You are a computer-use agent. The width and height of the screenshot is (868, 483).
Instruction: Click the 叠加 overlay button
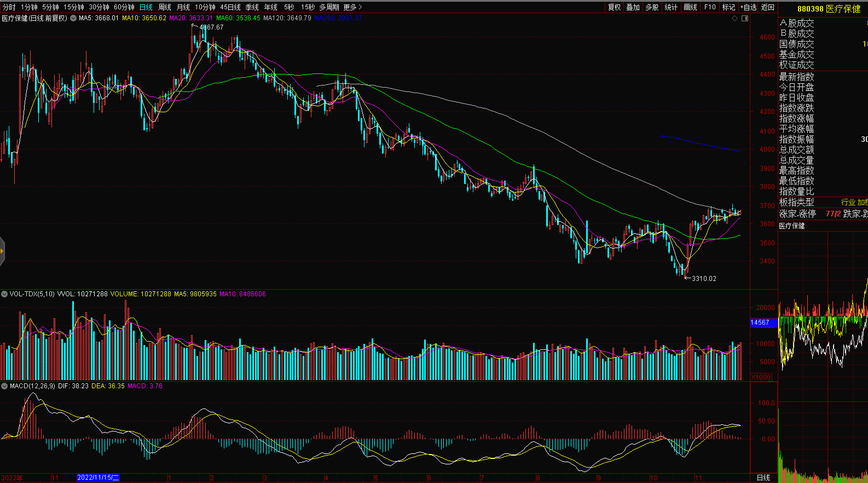point(633,7)
